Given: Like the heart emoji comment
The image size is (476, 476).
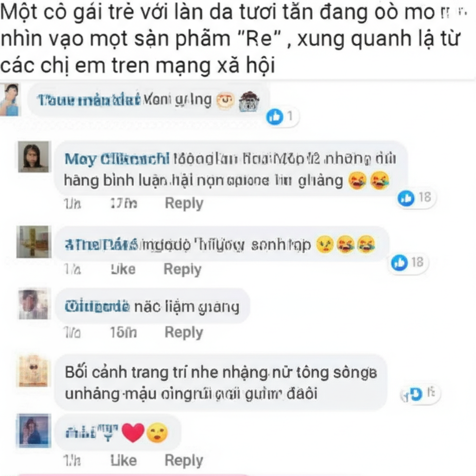Looking at the screenshot, I should (x=123, y=460).
